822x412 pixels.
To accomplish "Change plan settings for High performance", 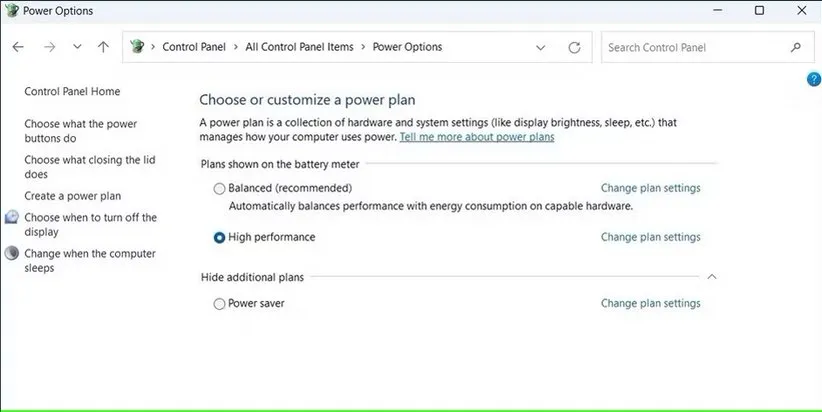I will pos(650,238).
